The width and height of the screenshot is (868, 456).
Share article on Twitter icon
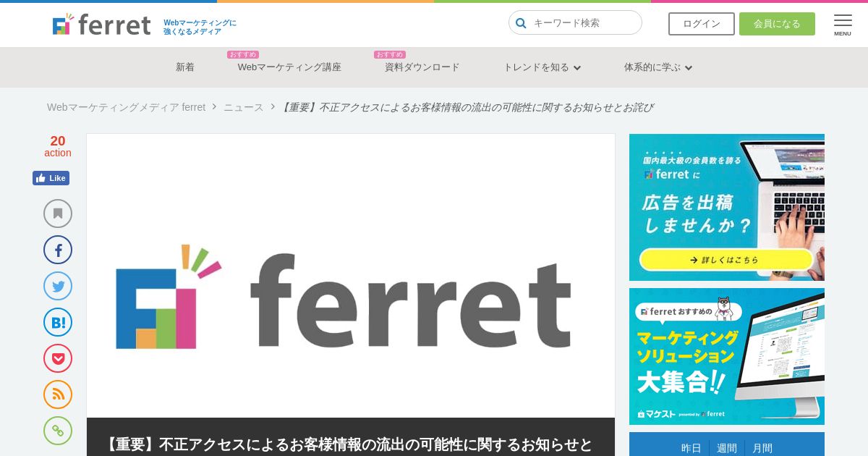(x=58, y=286)
